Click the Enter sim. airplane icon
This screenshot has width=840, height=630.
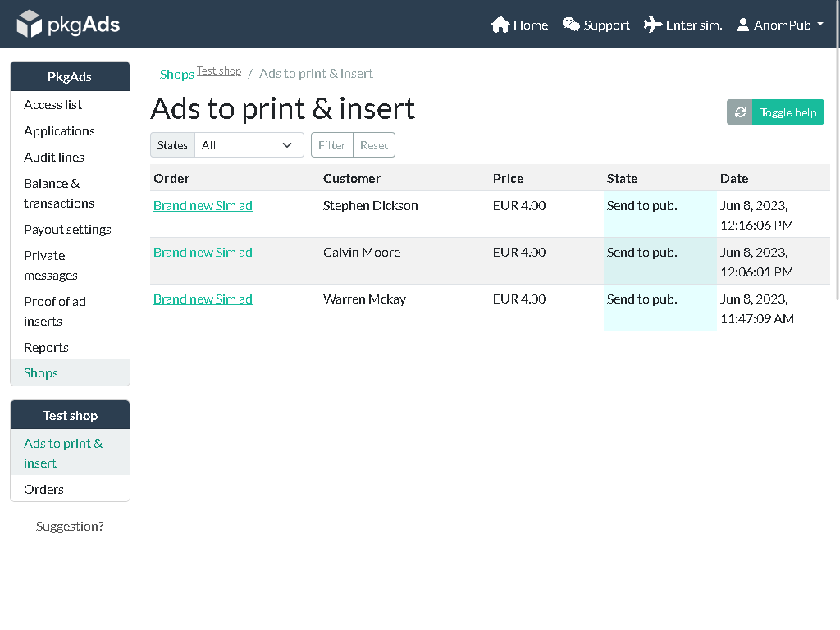pos(653,25)
